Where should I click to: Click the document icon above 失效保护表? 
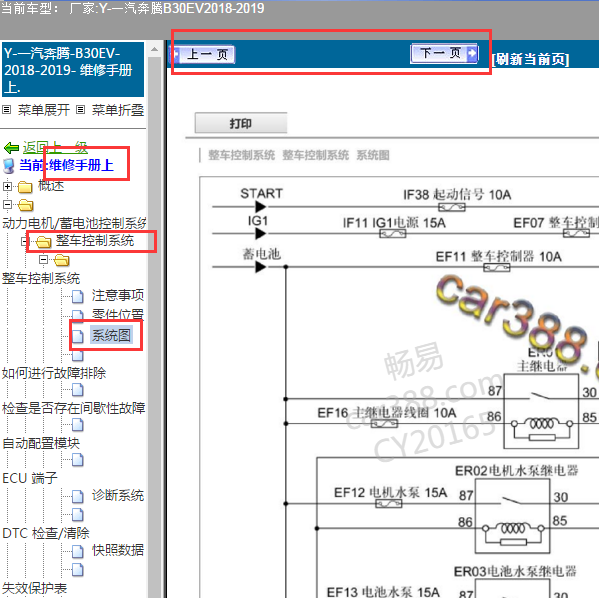click(x=78, y=569)
